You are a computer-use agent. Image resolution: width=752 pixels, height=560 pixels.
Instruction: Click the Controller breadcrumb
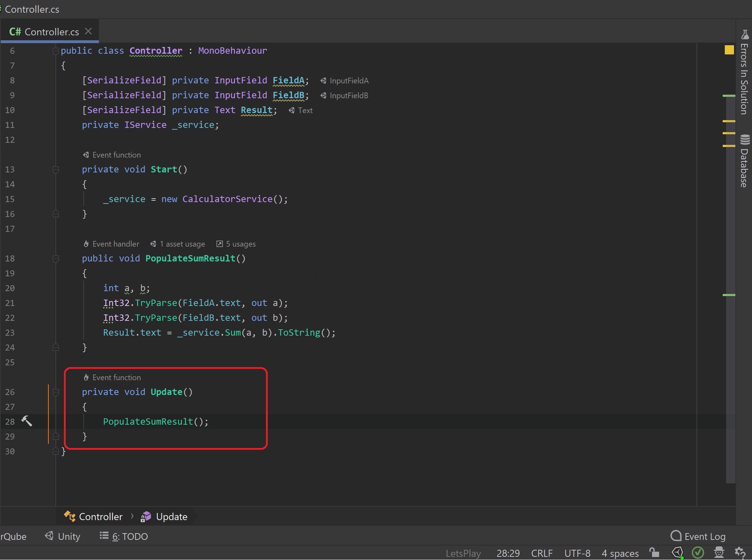point(93,517)
